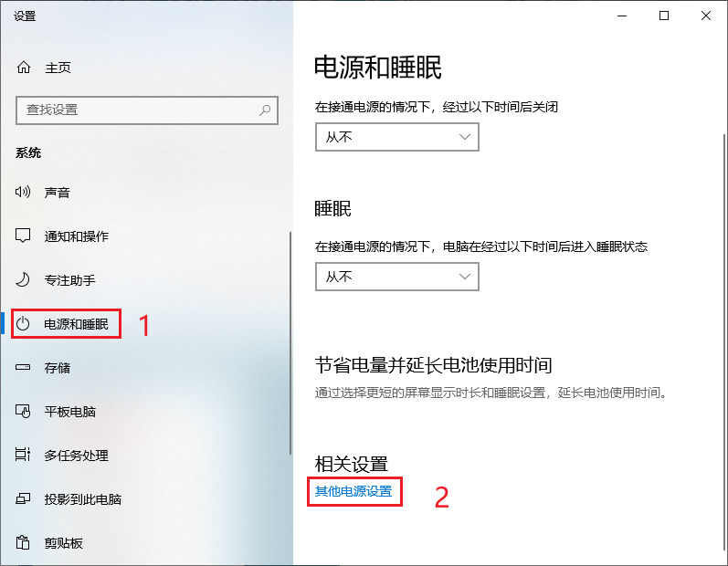Click the 多任务处理 multitasking icon
The height and width of the screenshot is (566, 728).
coord(23,455)
